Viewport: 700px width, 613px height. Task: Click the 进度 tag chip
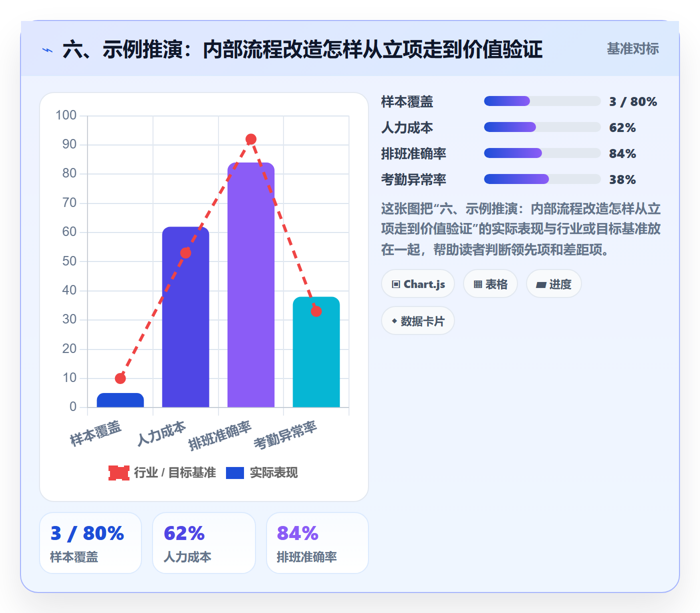tap(553, 284)
